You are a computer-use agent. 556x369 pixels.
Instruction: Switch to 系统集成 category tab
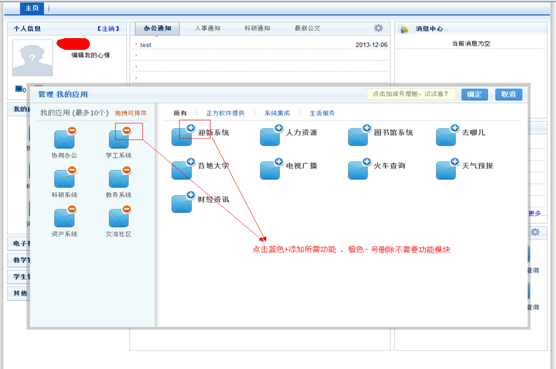tap(277, 113)
